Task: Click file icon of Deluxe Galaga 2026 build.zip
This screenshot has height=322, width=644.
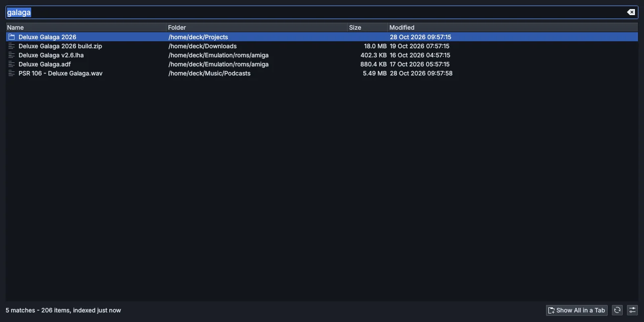Action: [12, 46]
